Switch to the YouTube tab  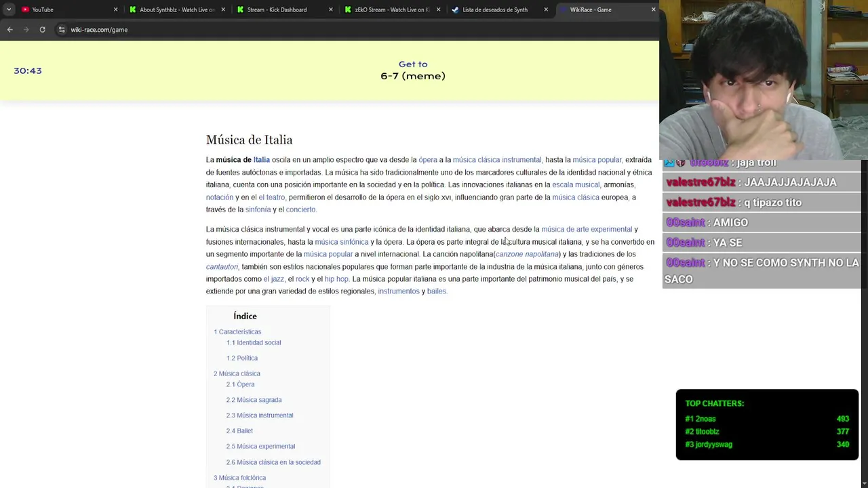pos(68,9)
